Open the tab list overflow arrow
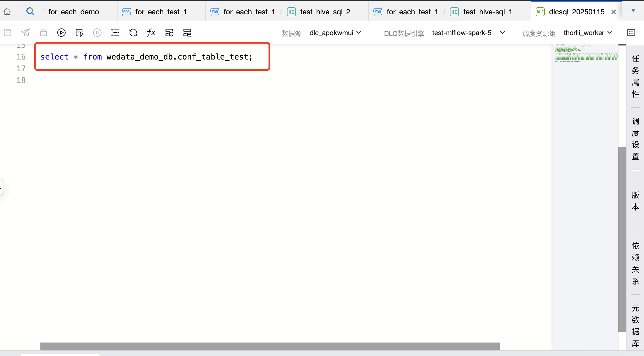This screenshot has width=644, height=356. pos(633,11)
